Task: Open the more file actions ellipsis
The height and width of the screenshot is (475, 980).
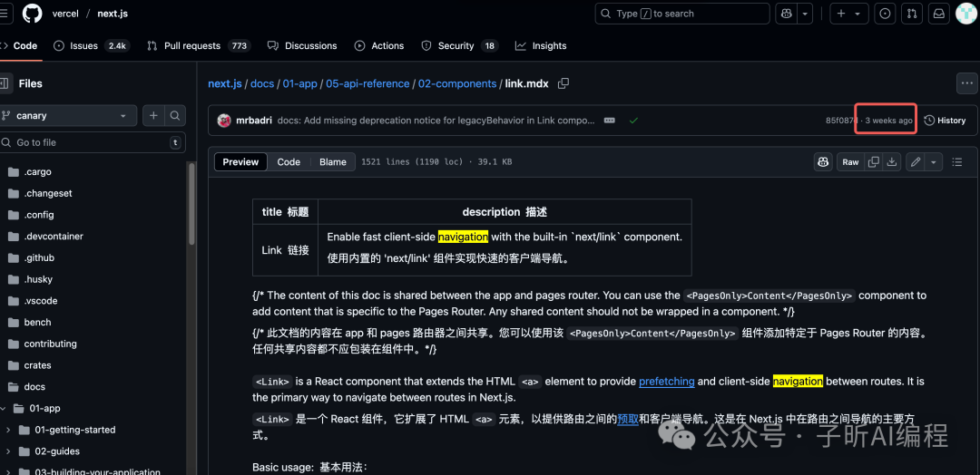Action: [967, 83]
